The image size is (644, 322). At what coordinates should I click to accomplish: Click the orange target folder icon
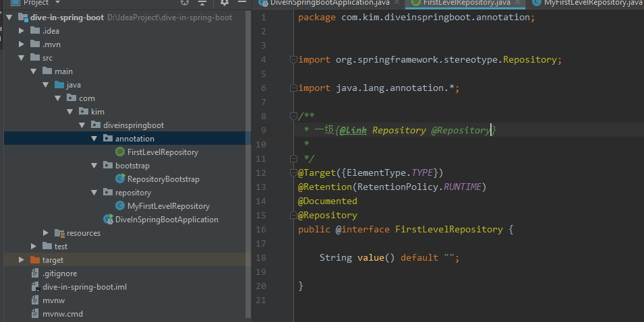(x=35, y=260)
